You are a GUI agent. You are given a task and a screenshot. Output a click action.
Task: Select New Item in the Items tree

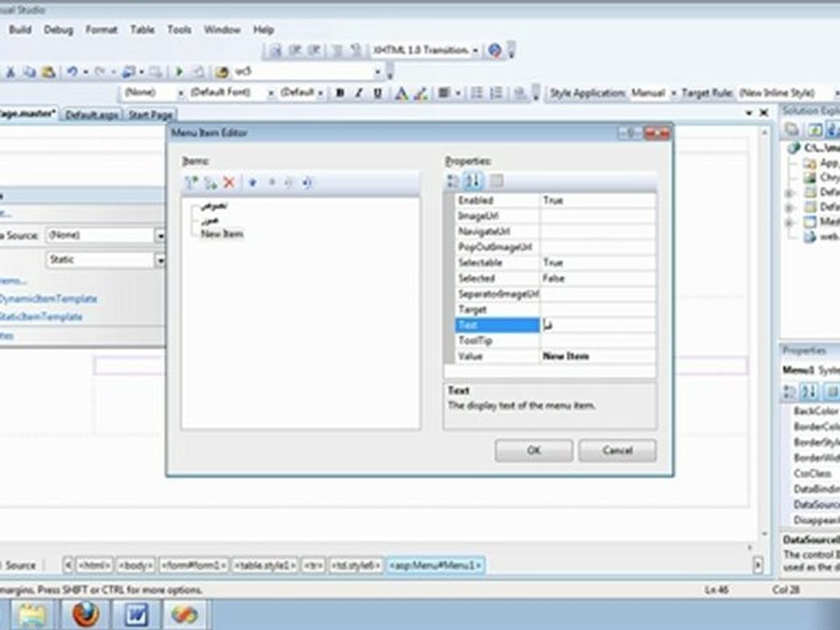tap(221, 234)
